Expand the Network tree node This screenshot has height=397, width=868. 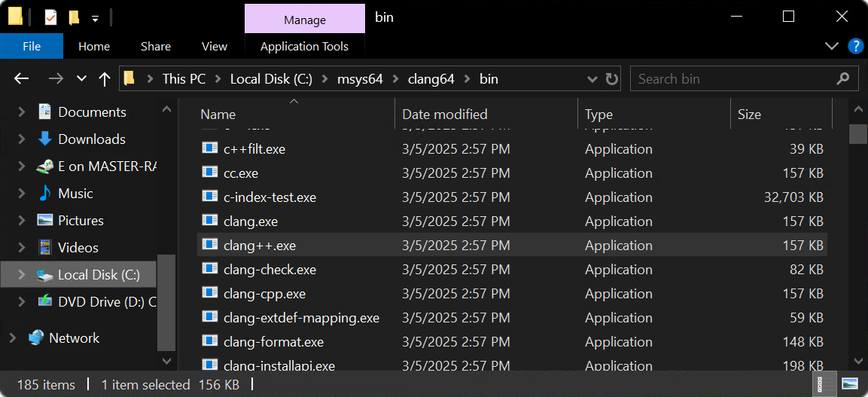coord(12,338)
